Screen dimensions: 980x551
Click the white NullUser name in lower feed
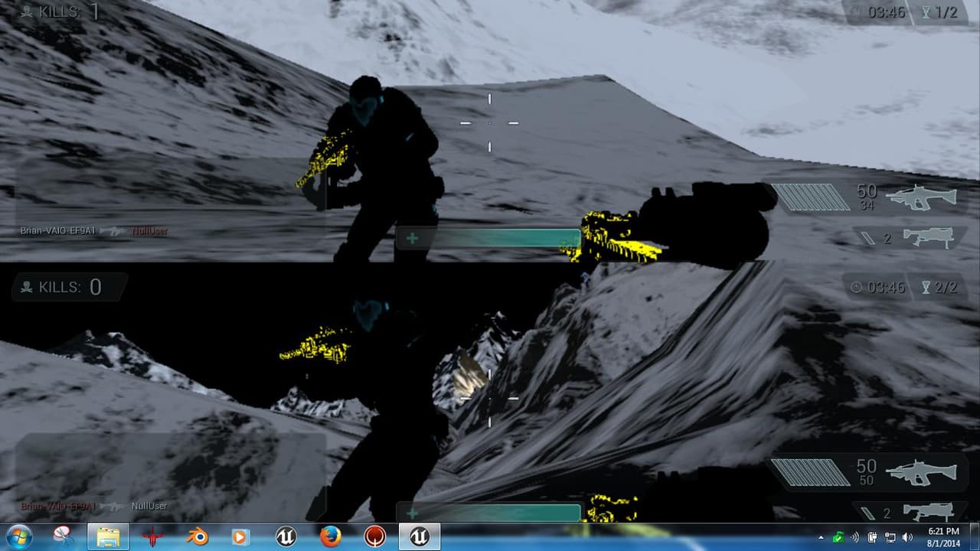coord(149,506)
